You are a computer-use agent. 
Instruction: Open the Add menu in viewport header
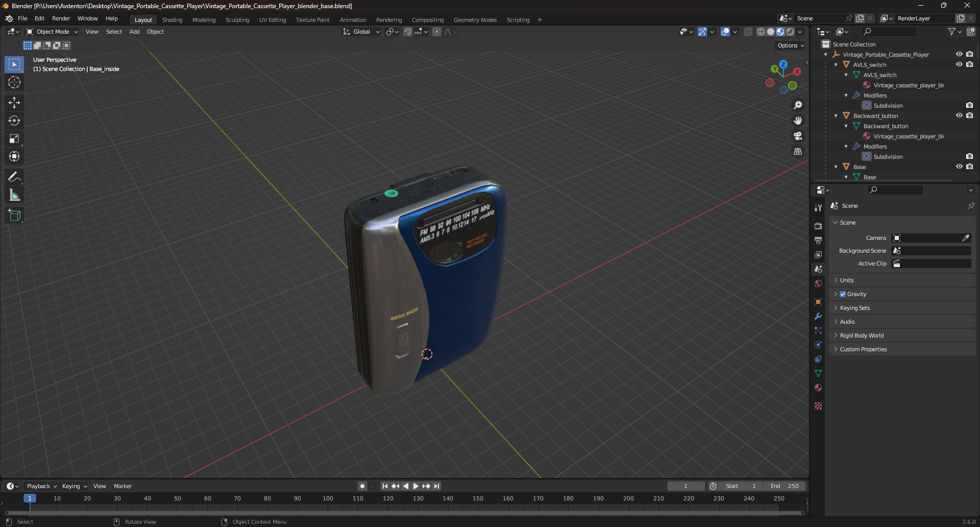[134, 32]
